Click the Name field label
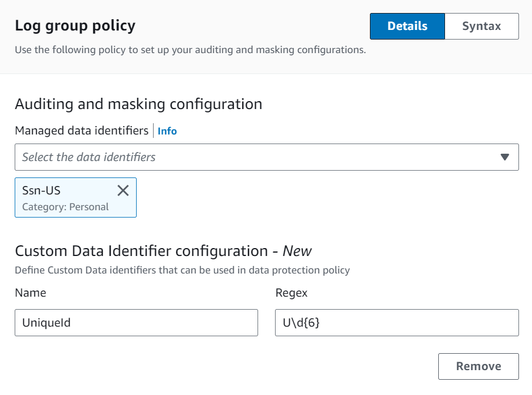This screenshot has width=532, height=395. point(30,293)
